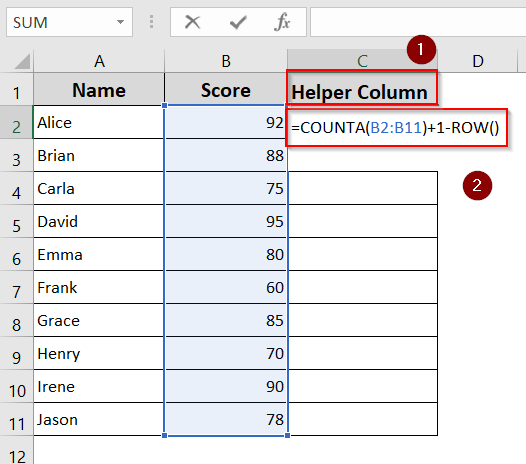Screen dimensions: 526x464
Task: Click cell containing Emma
Action: [x=99, y=254]
